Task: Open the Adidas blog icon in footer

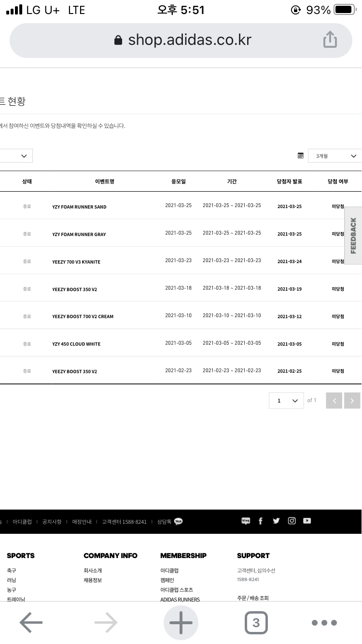Action: (x=246, y=521)
